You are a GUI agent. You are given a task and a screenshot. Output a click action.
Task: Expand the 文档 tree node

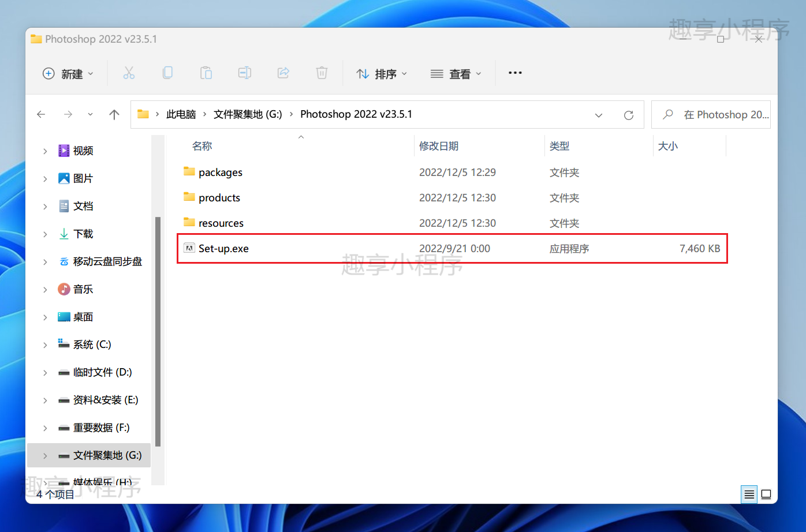[45, 206]
